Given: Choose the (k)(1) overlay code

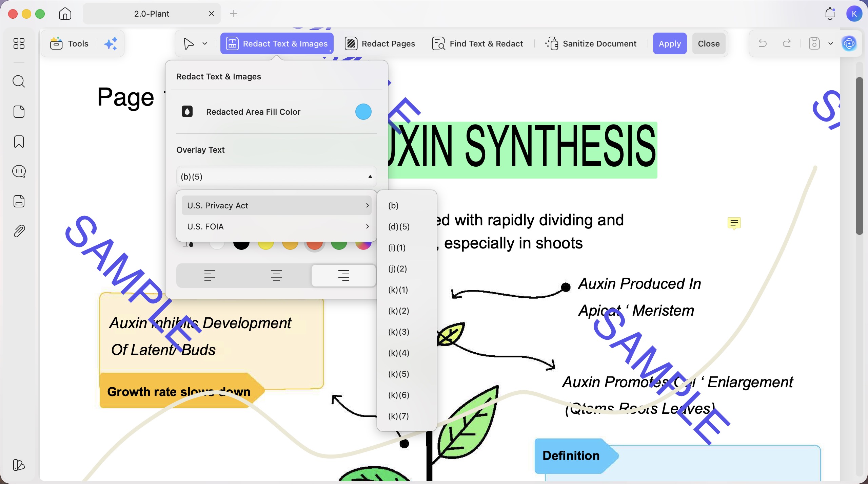Looking at the screenshot, I should point(407,290).
